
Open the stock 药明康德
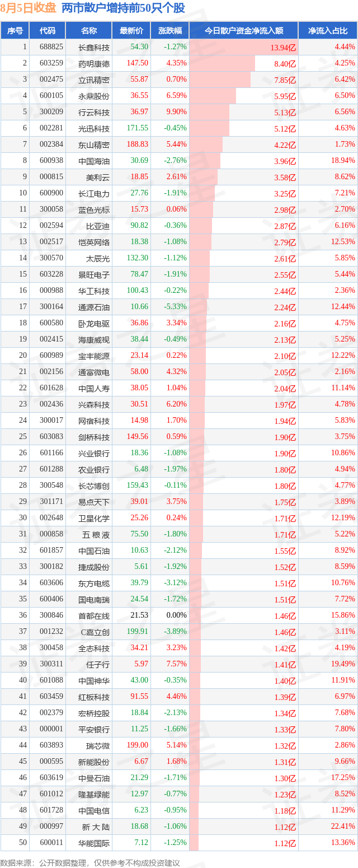(95, 63)
